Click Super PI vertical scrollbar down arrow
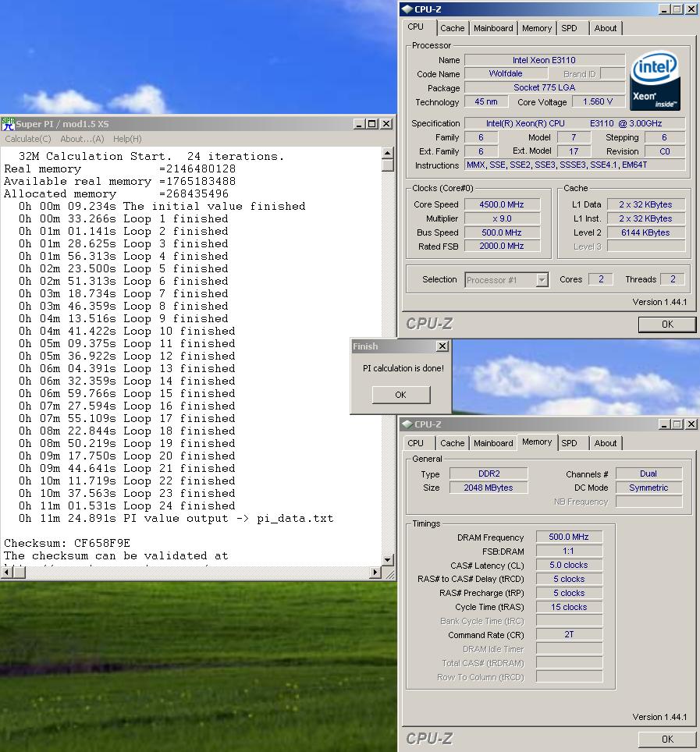This screenshot has width=700, height=752. pyautogui.click(x=388, y=559)
